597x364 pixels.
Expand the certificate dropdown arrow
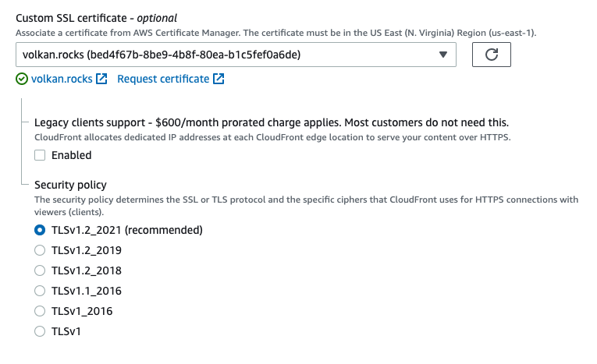(442, 55)
